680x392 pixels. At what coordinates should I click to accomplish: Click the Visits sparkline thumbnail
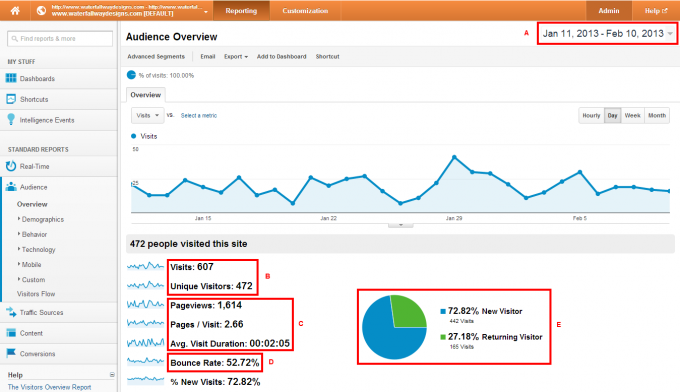pyautogui.click(x=145, y=266)
